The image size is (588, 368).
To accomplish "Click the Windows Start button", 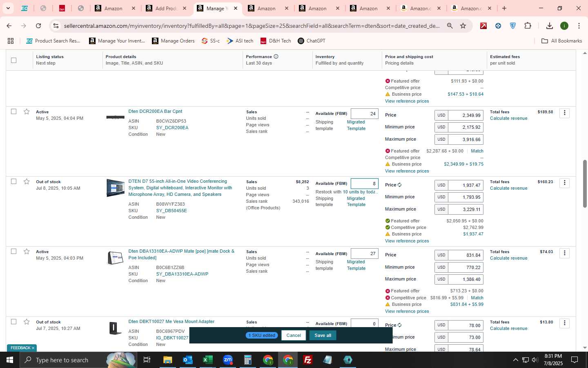I will pos(10,360).
